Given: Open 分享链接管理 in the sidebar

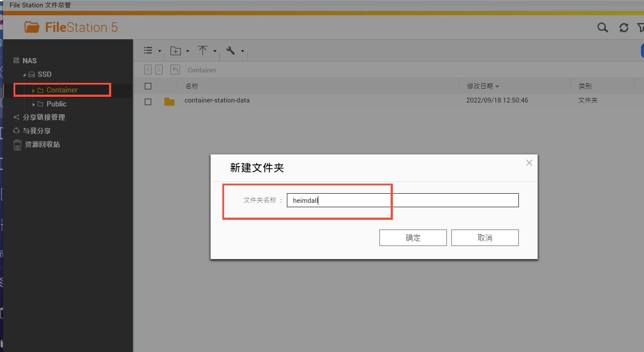Looking at the screenshot, I should pos(44,117).
